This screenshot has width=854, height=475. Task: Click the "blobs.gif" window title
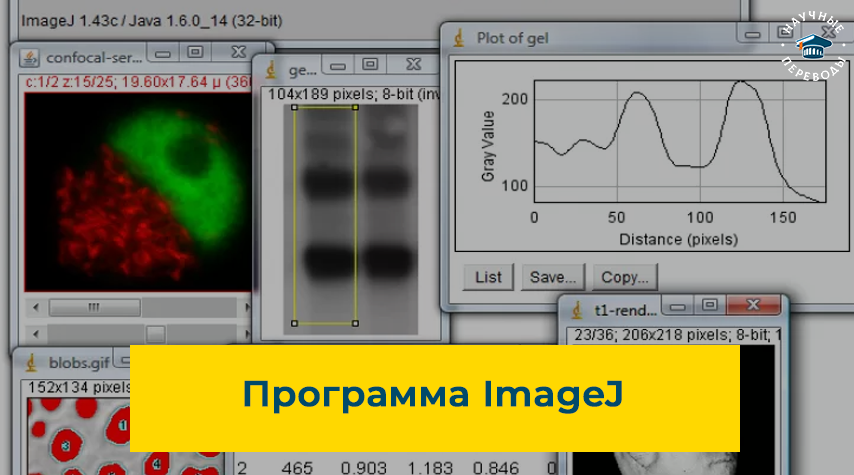point(79,362)
